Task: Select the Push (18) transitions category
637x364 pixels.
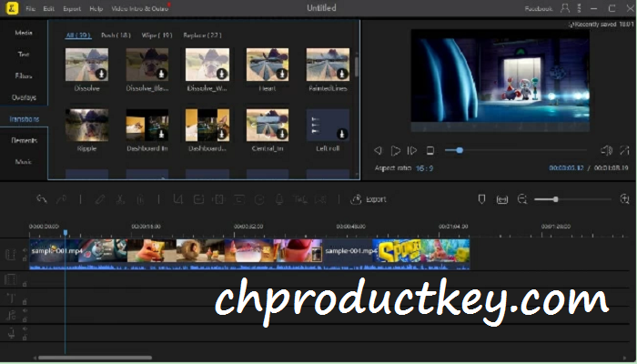Action: click(x=116, y=35)
